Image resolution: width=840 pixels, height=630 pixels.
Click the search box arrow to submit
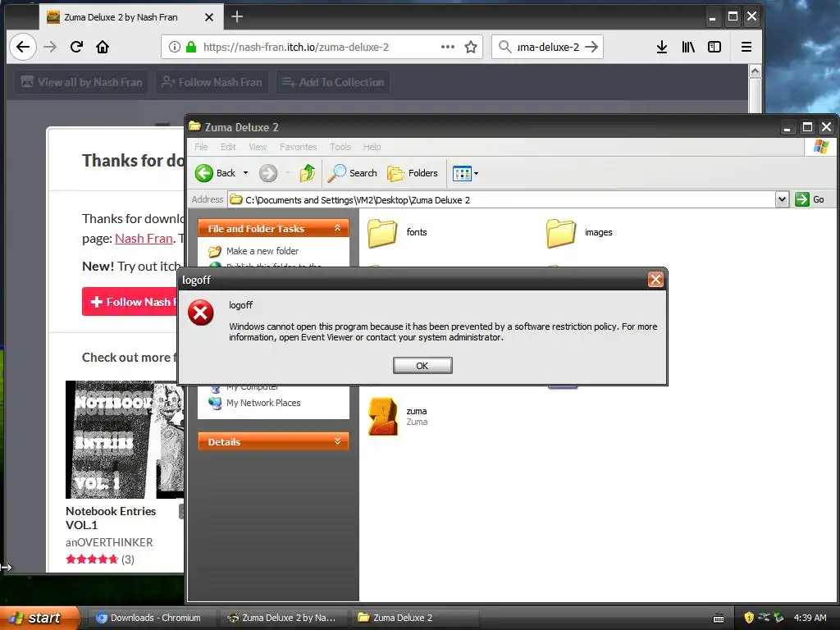(x=591, y=47)
